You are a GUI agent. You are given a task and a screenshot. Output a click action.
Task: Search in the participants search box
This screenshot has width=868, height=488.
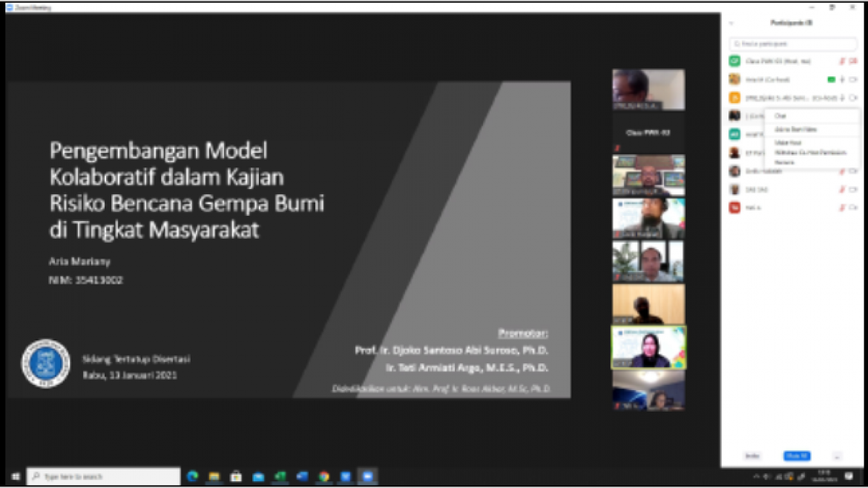click(x=792, y=44)
